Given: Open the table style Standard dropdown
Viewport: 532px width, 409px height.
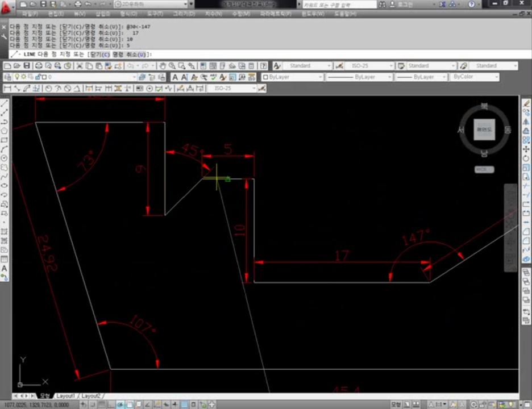Looking at the screenshot, I should [431, 66].
